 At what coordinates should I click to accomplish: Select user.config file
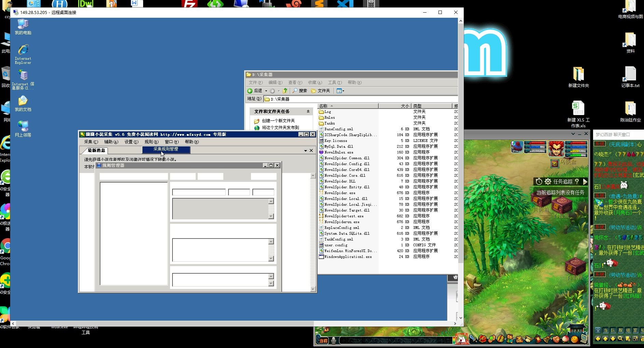(333, 245)
